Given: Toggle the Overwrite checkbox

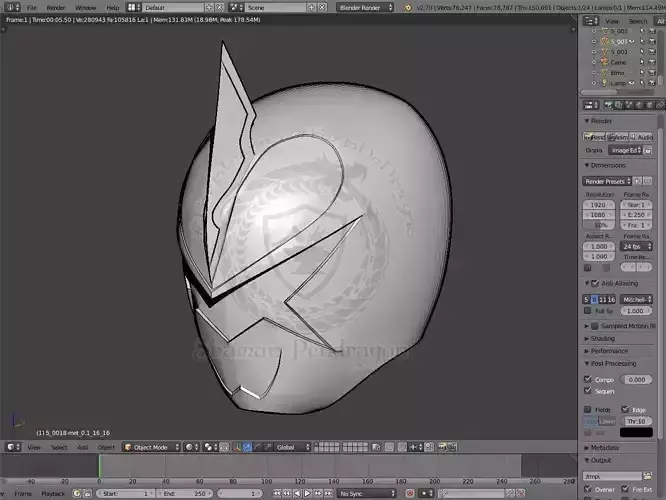Looking at the screenshot, I should [588, 489].
